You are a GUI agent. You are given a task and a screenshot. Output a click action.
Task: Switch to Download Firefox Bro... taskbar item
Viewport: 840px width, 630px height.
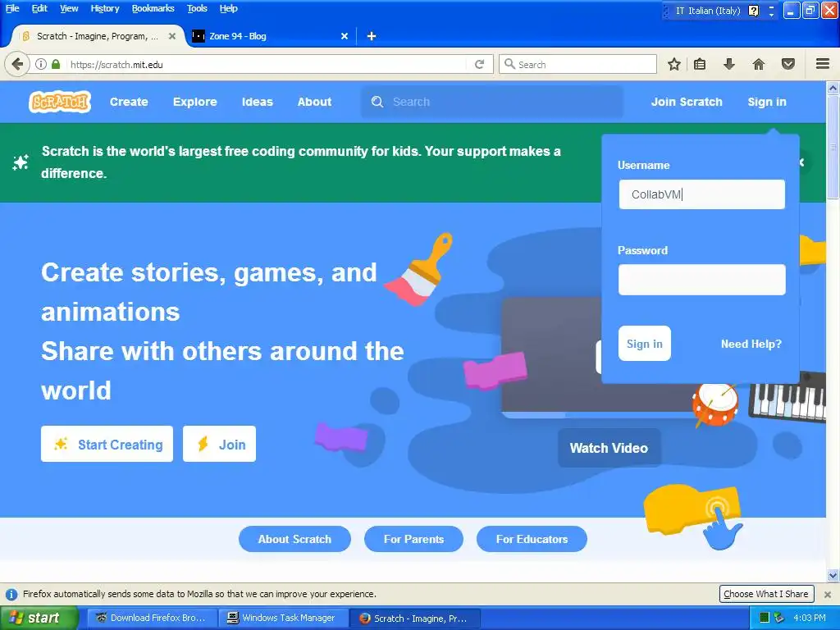pyautogui.click(x=152, y=618)
